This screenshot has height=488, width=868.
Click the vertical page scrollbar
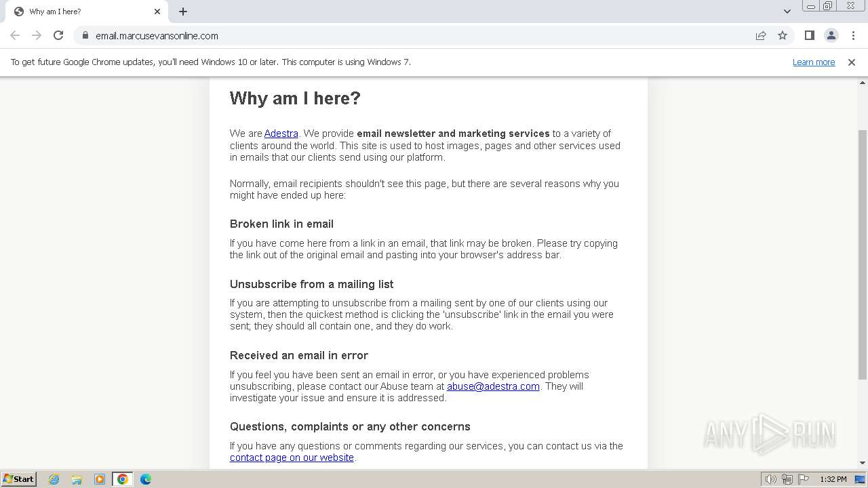[x=863, y=254]
